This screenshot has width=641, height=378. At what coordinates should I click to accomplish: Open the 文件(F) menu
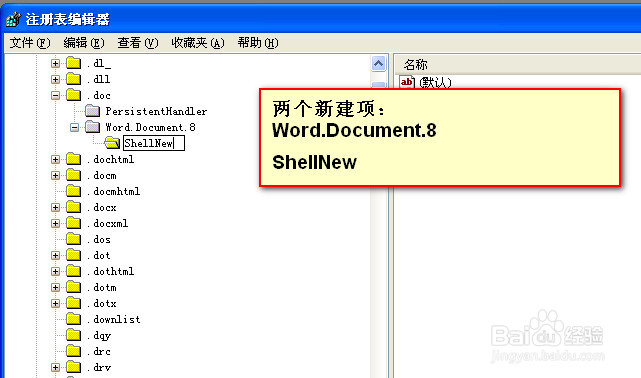pos(30,43)
